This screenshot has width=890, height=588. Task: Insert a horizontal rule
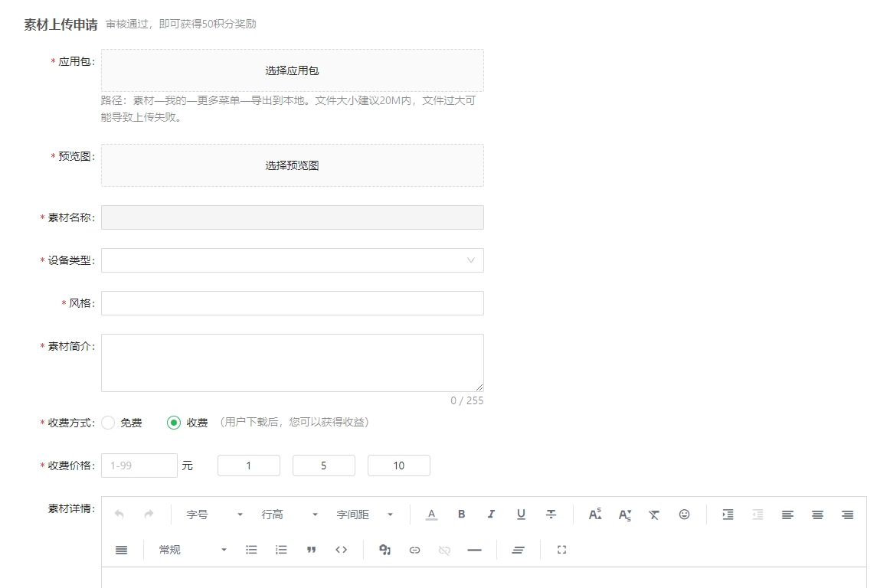tap(475, 550)
